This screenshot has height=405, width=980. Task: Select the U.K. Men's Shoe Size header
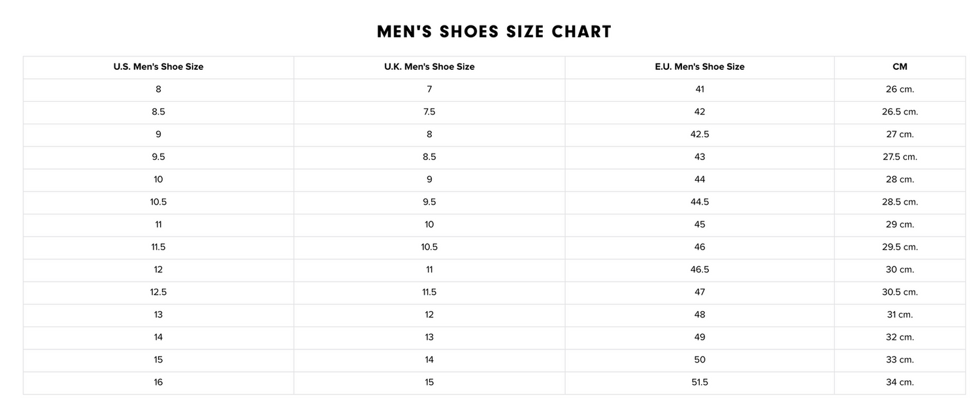click(x=429, y=67)
